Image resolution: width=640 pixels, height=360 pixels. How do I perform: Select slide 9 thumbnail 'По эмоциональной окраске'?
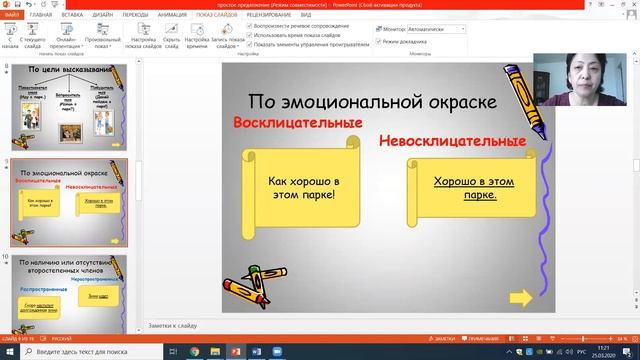69,203
